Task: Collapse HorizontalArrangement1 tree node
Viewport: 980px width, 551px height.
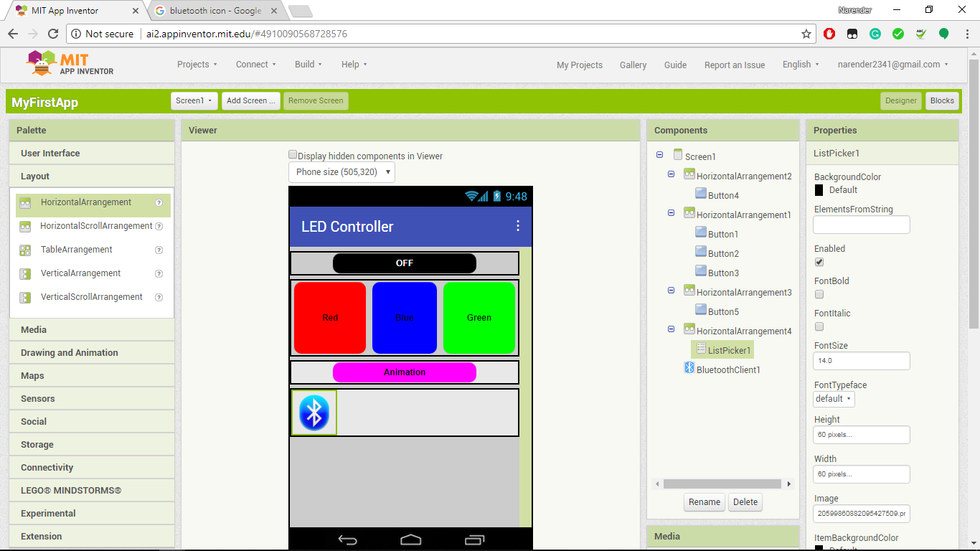Action: coord(672,213)
